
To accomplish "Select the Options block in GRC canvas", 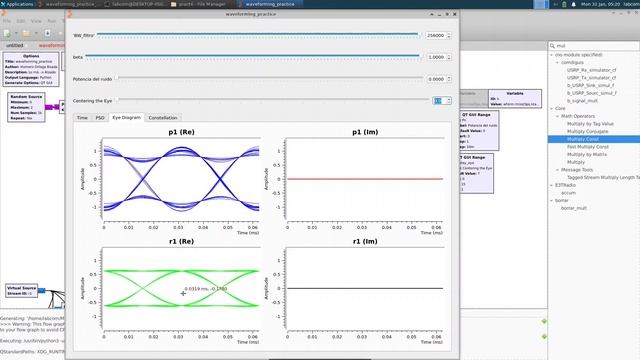I will [31, 69].
